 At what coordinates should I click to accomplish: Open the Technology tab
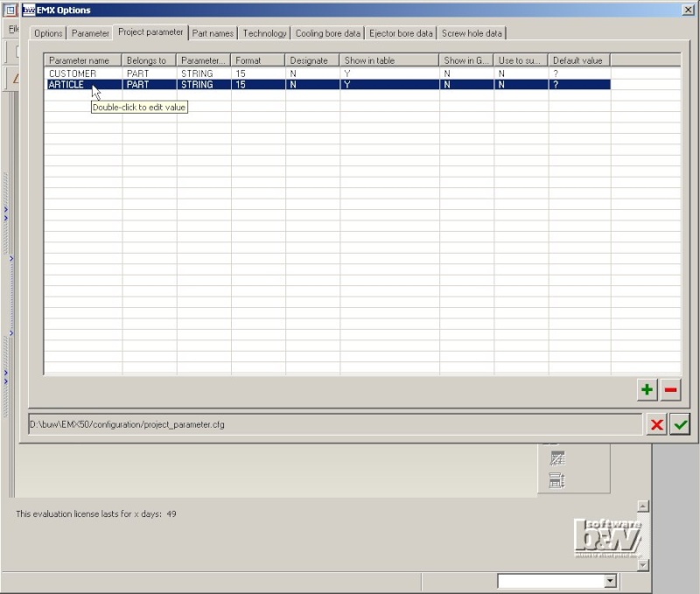click(x=264, y=33)
